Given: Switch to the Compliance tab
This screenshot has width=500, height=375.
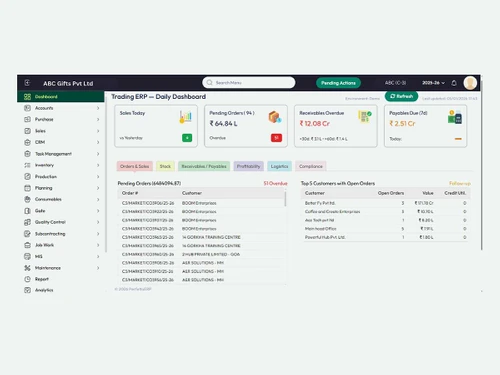Looking at the screenshot, I should (311, 166).
